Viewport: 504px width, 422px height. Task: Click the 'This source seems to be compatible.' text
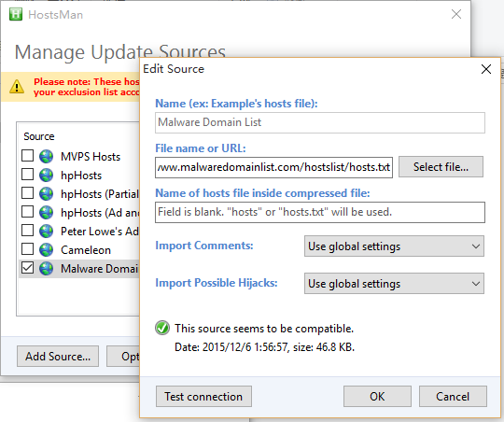click(264, 329)
